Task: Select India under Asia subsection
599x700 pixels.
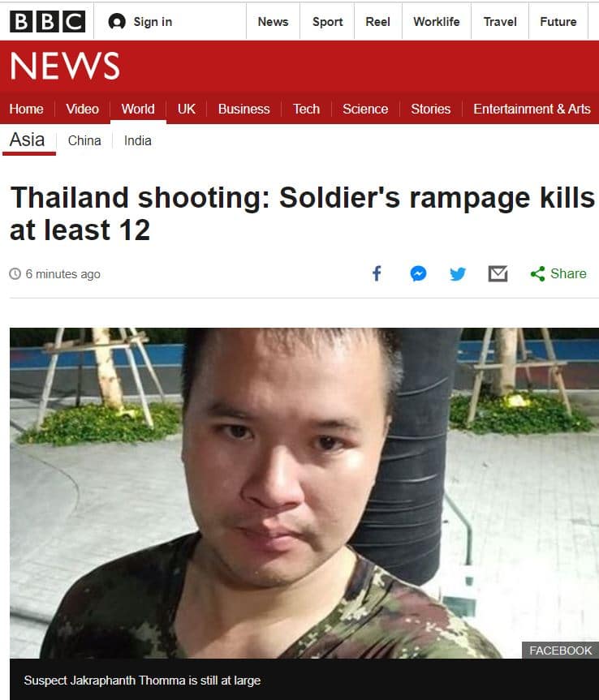Action: click(x=138, y=140)
